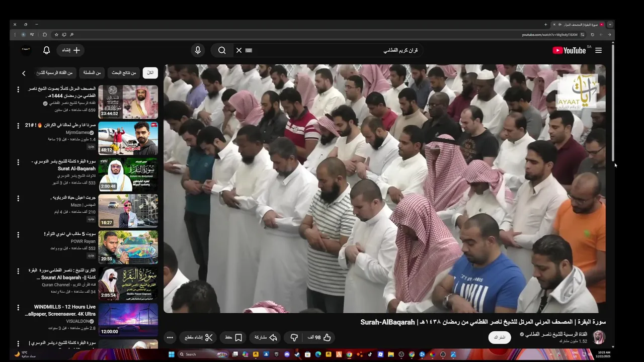This screenshot has width=644, height=362.
Task: Open the Windows Start menu
Action: (x=171, y=354)
